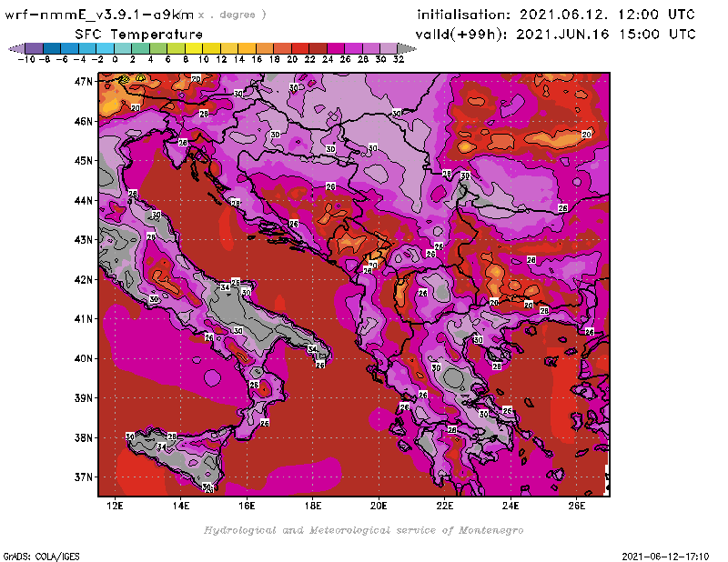The width and height of the screenshot is (728, 562).
Task: Click the 47N latitude label
Action: pyautogui.click(x=84, y=82)
